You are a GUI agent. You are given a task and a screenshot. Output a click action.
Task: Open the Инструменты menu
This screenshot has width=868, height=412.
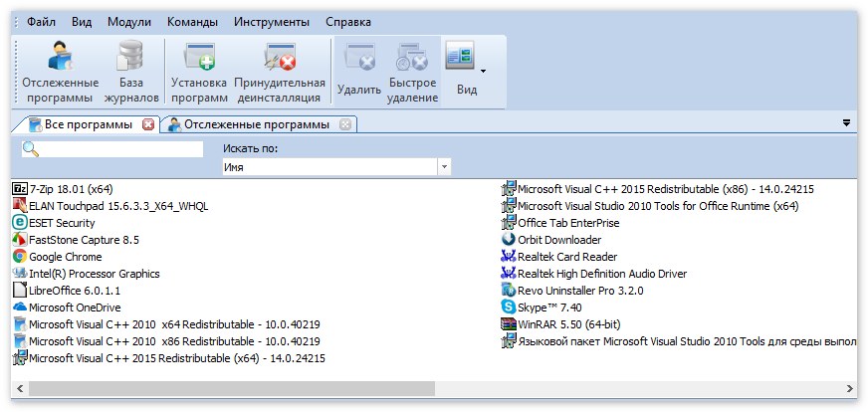click(x=272, y=23)
